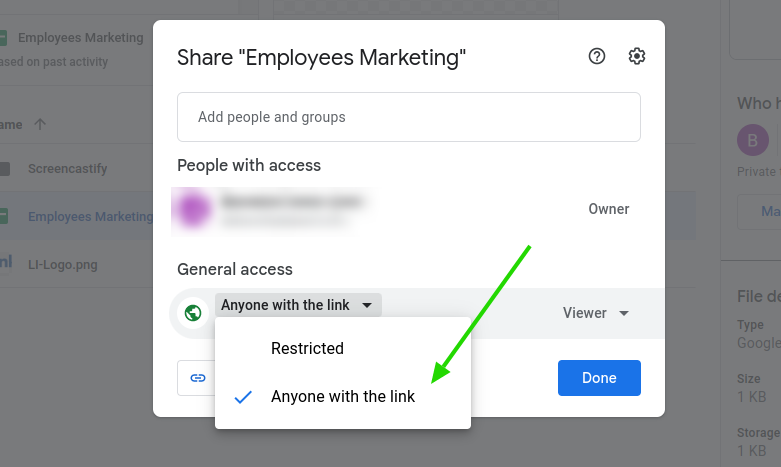Click the blue checkmark beside the selected option
This screenshot has height=467, width=781.
pyautogui.click(x=243, y=397)
